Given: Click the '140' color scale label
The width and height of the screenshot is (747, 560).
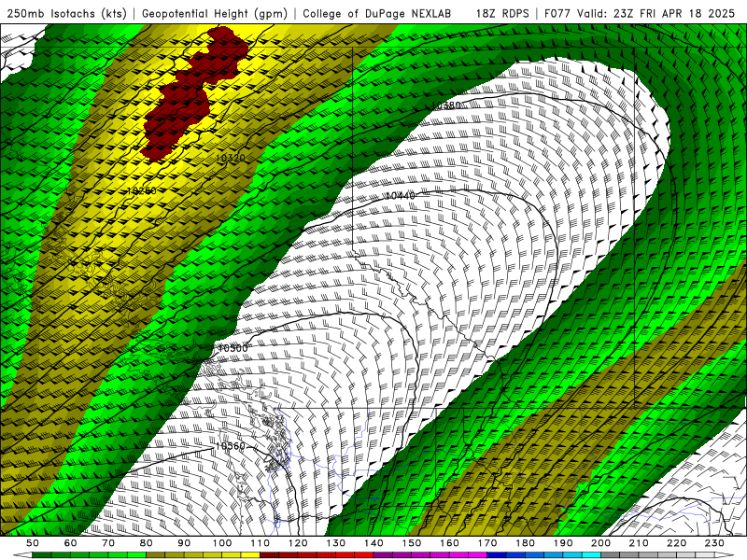Looking at the screenshot, I should point(373,543).
